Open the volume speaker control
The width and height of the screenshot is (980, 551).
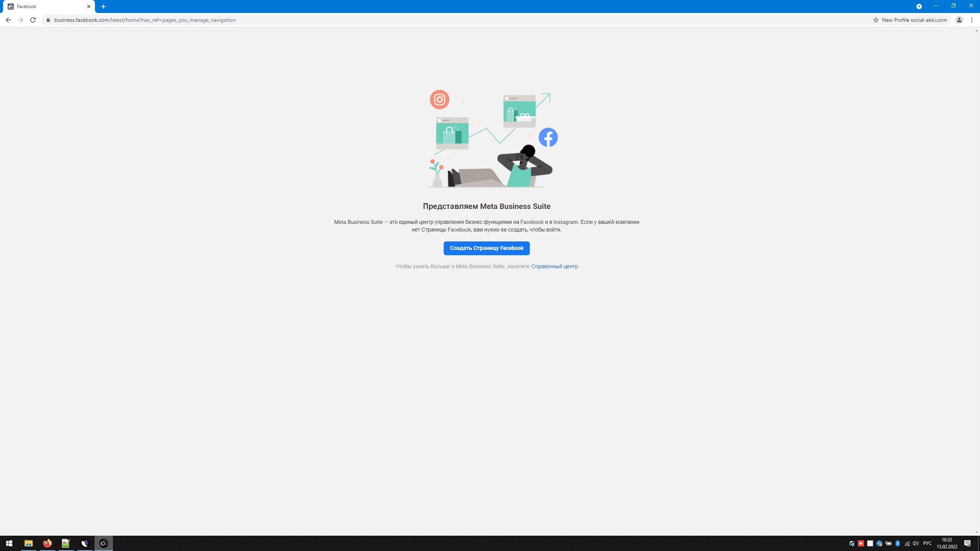(916, 543)
